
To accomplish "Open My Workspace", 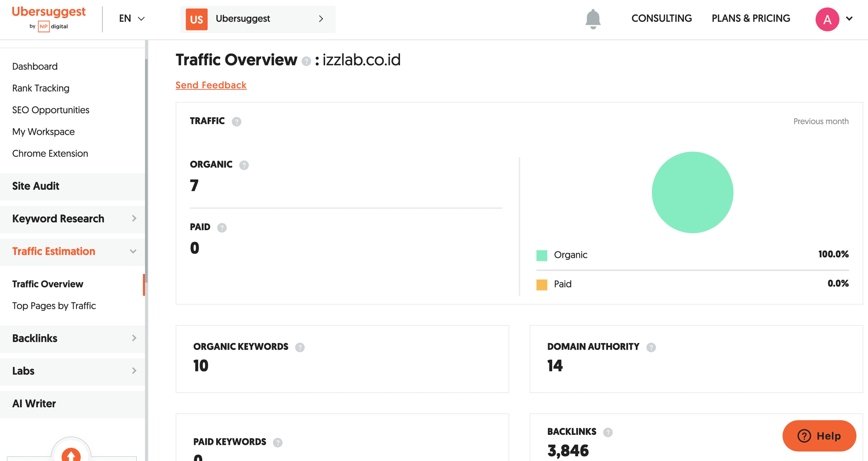I will [x=43, y=132].
